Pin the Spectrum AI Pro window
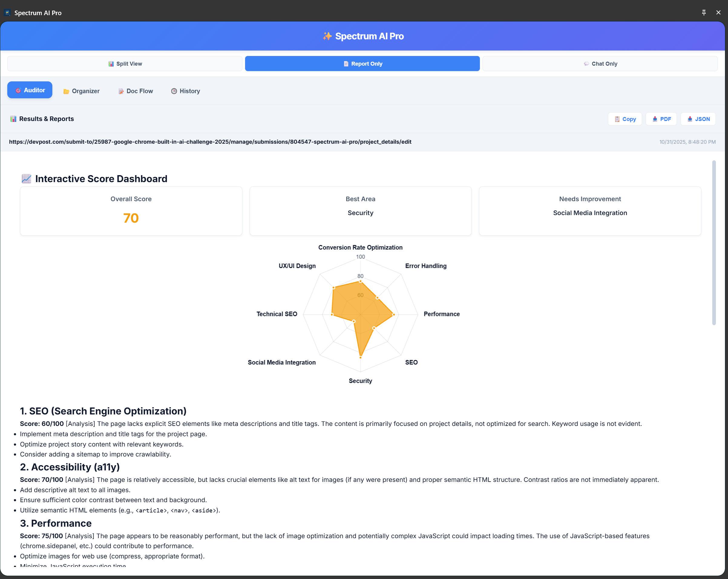Viewport: 728px width, 579px height. [x=704, y=12]
